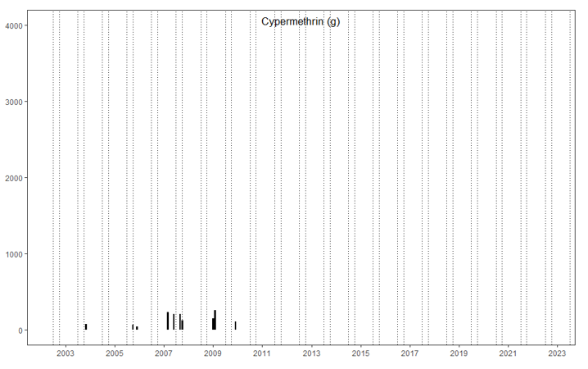Select the y-axis label 0
Viewport: 588px width, 369px height.
pyautogui.click(x=20, y=330)
